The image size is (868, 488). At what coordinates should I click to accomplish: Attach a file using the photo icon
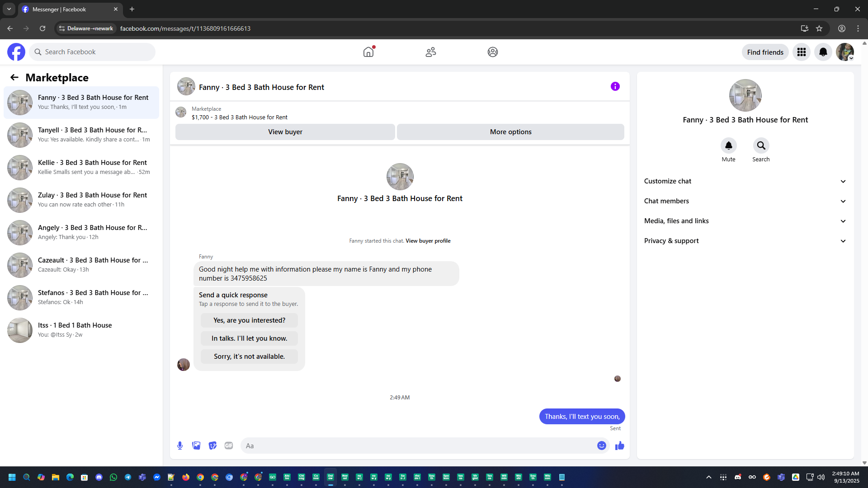pos(196,446)
